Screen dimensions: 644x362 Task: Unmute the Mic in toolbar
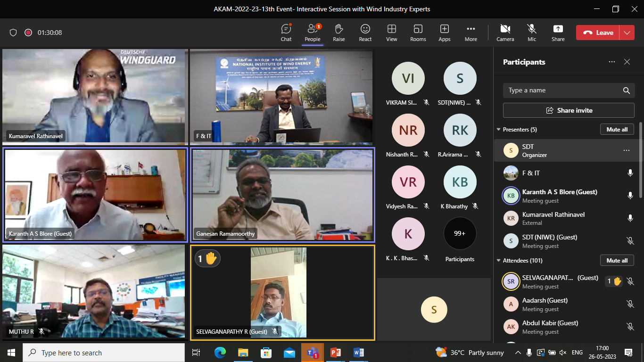coord(532,33)
